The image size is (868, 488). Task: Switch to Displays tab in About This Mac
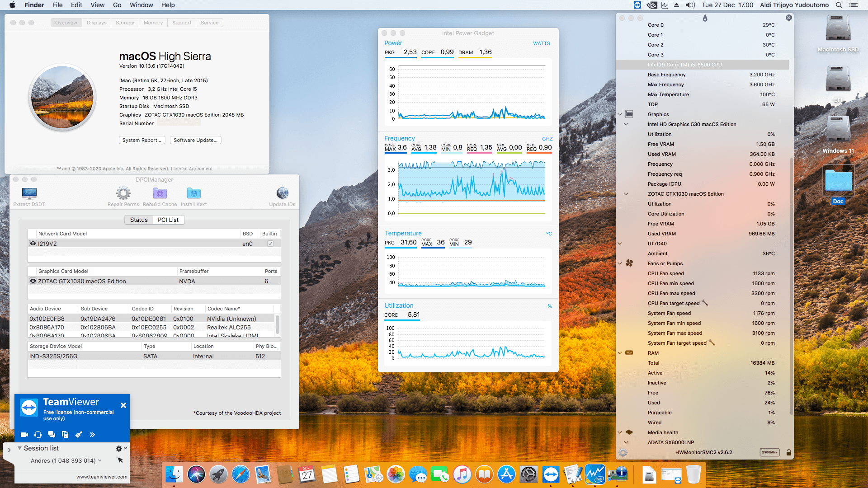click(97, 23)
